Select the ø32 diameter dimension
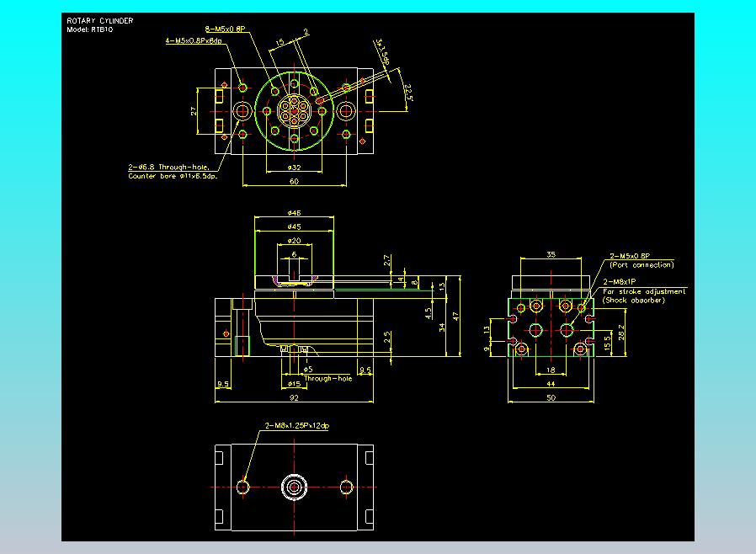The width and height of the screenshot is (756, 554). click(294, 168)
